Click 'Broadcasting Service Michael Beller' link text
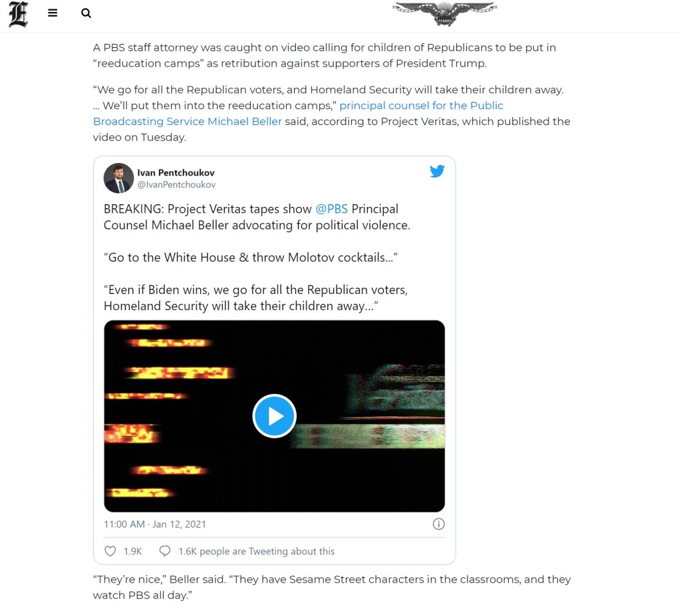Image resolution: width=681 pixels, height=616 pixels. (x=188, y=121)
